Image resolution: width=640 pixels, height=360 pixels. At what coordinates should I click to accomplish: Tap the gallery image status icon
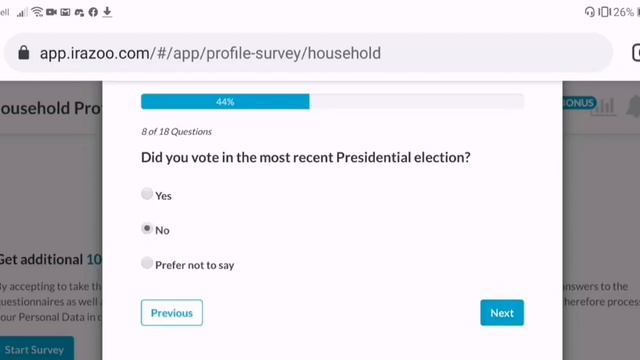[x=65, y=12]
